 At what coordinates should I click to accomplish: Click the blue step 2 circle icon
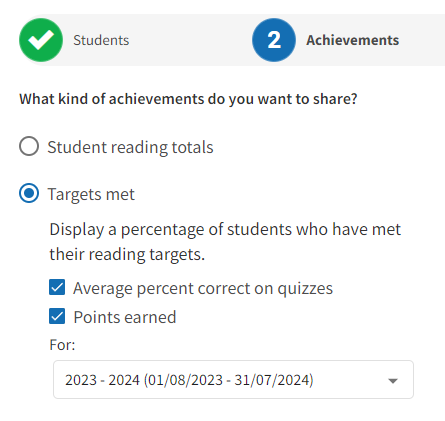pos(274,40)
